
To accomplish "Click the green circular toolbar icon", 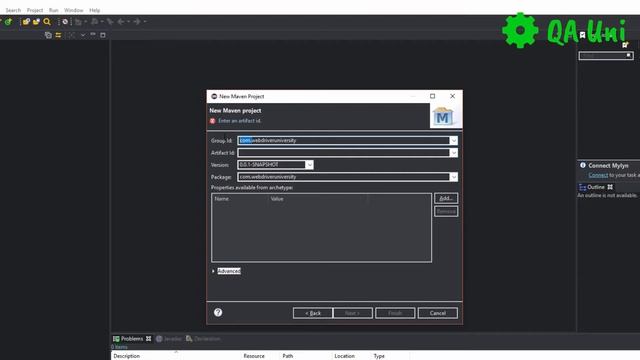I will 8,22.
